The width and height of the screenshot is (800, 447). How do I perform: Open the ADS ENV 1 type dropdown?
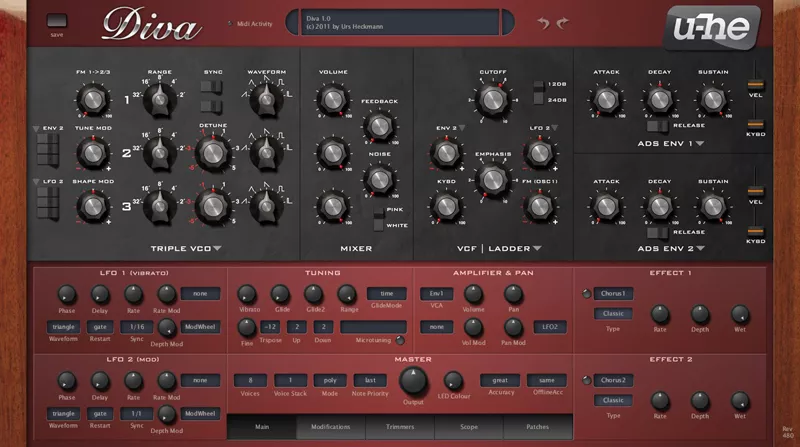(700, 143)
